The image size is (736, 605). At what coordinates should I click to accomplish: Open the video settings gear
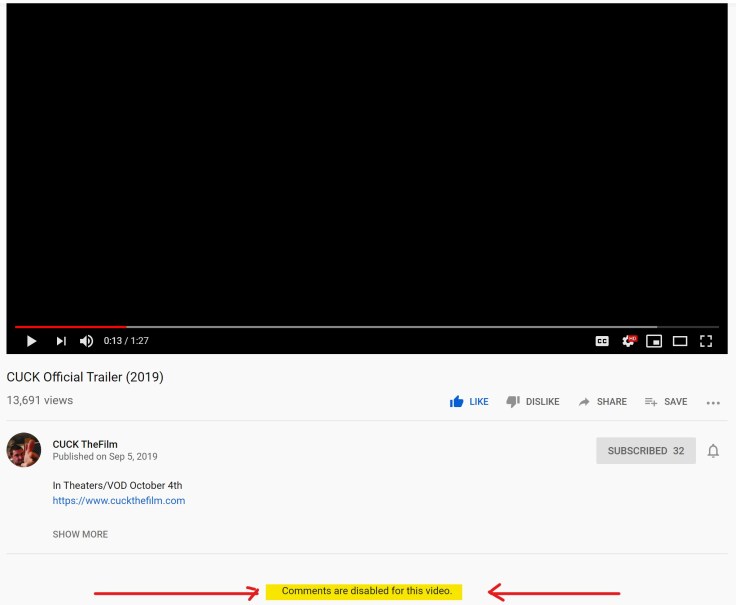pyautogui.click(x=629, y=341)
